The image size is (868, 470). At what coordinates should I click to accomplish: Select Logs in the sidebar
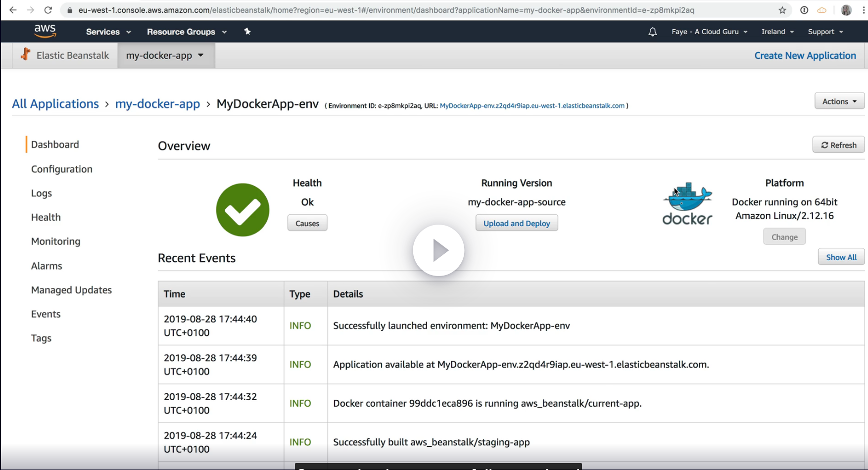(42, 193)
